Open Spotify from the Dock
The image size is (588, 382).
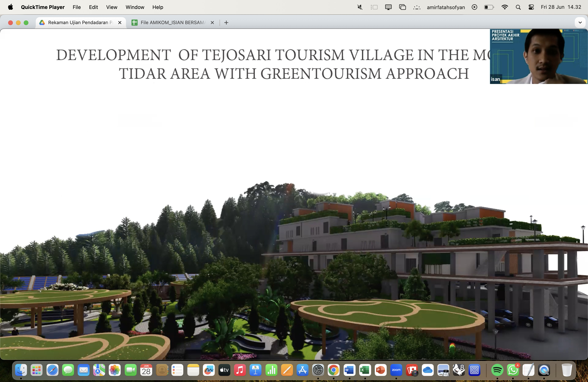[x=497, y=370]
